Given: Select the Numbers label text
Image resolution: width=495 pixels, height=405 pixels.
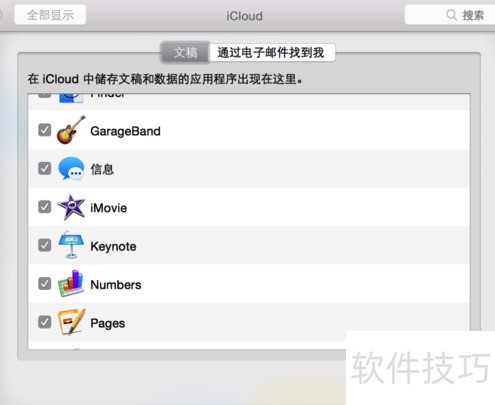Looking at the screenshot, I should (116, 285).
